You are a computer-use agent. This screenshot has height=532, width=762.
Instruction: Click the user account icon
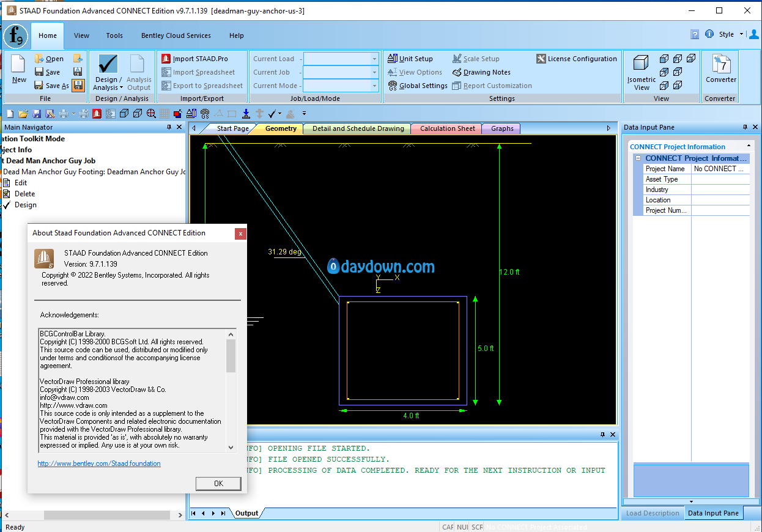754,34
